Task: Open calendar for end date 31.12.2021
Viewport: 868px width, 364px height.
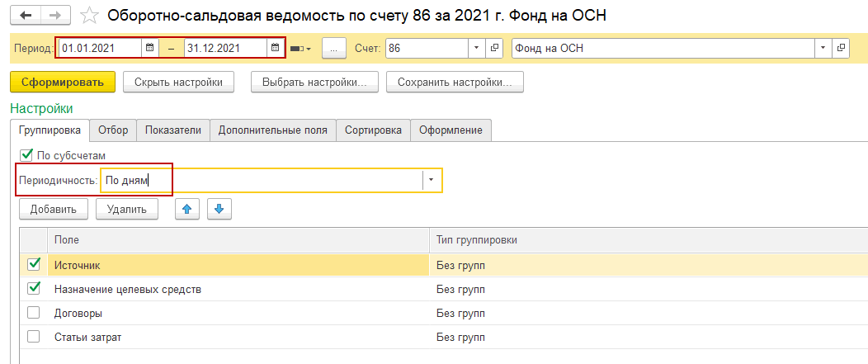Action: point(275,49)
